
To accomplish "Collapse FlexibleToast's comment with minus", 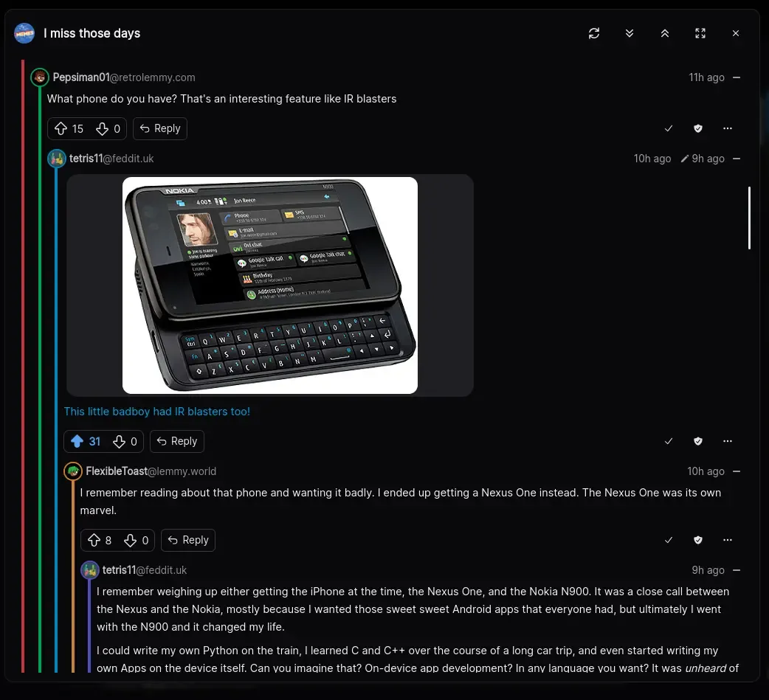I will coord(736,471).
